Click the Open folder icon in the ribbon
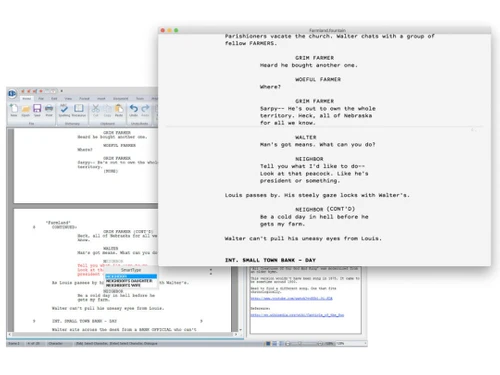The image size is (500, 375). [x=26, y=110]
